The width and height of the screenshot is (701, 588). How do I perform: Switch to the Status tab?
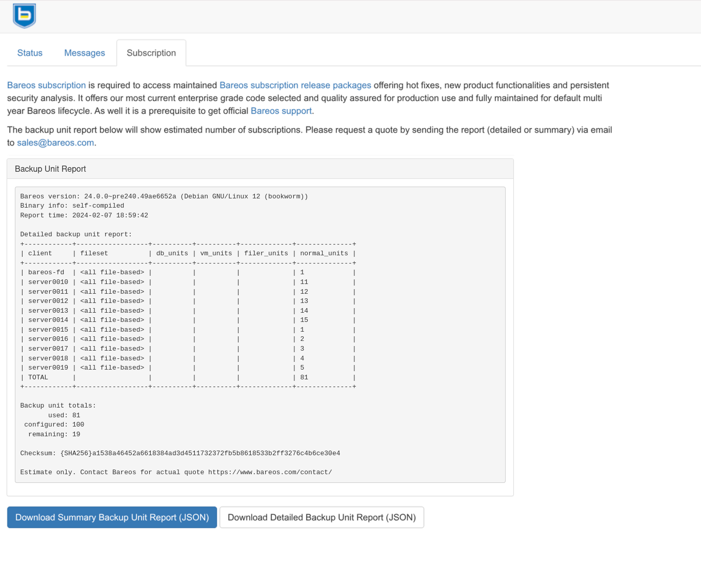(30, 53)
